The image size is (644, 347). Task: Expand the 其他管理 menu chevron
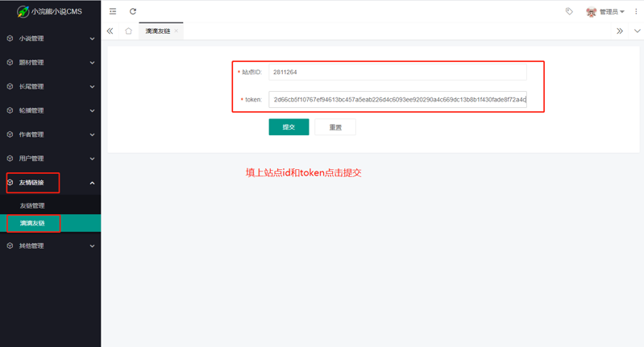(92, 246)
